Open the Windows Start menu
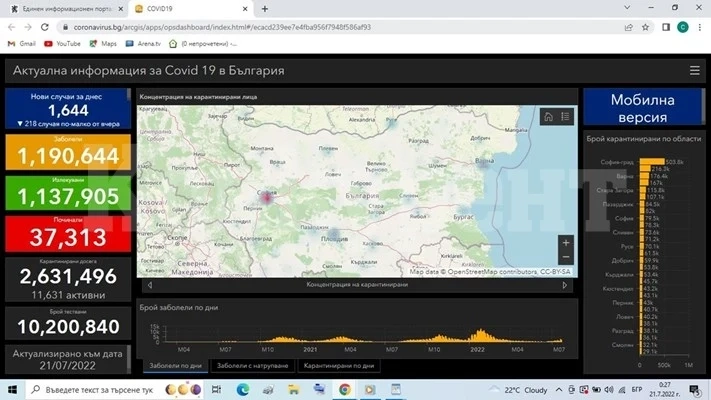Screen dimensions: 711x400 (12, 390)
